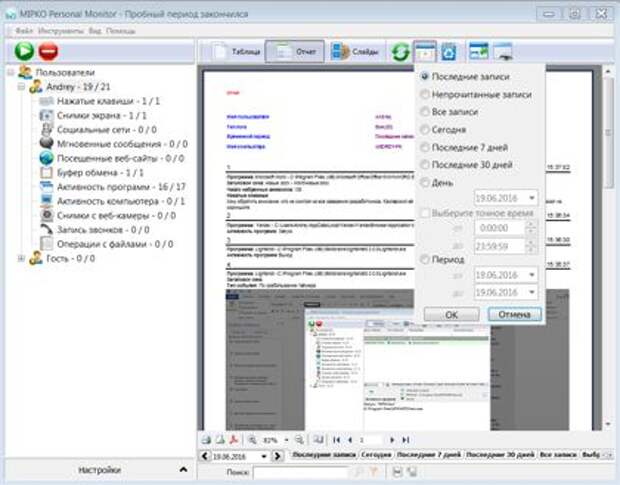Open the Период end date dropdown
The image size is (620, 485).
tap(532, 292)
